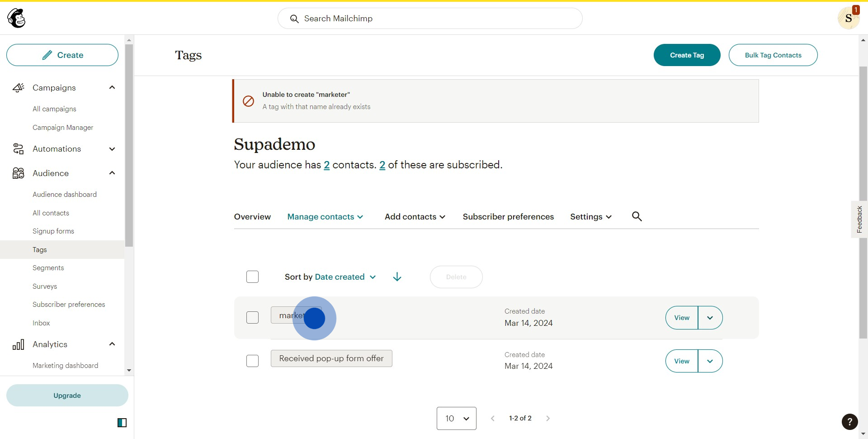Click the Campaigns megaphone icon
Screen dimensions: 868x439
click(18, 88)
